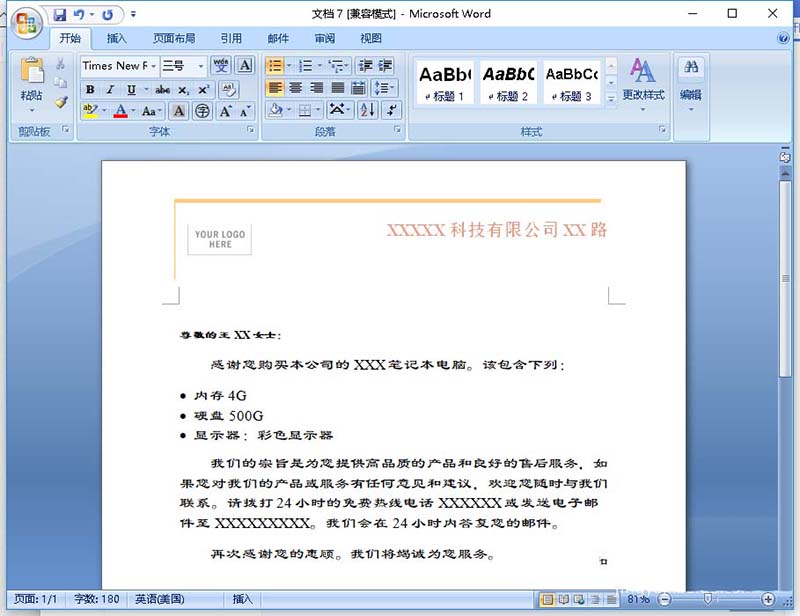
Task: Click the clear formatting eraser icon
Action: point(229,90)
